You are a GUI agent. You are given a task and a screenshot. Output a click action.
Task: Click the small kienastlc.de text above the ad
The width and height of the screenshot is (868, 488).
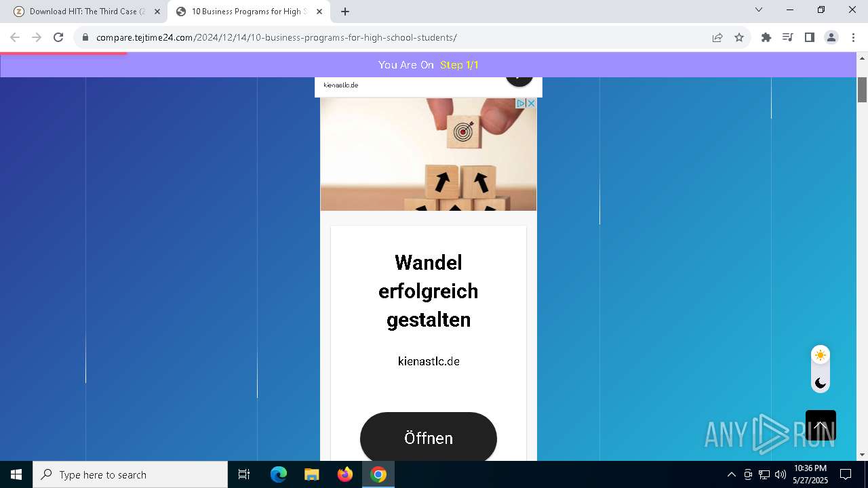tap(341, 85)
